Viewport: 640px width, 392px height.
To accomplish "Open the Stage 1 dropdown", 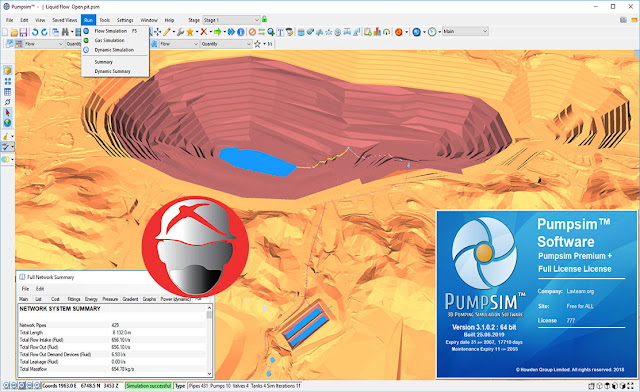I will point(231,20).
